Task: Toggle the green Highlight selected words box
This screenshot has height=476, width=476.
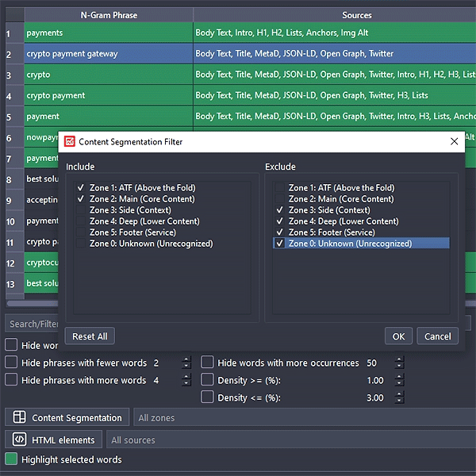Action: tap(11, 459)
